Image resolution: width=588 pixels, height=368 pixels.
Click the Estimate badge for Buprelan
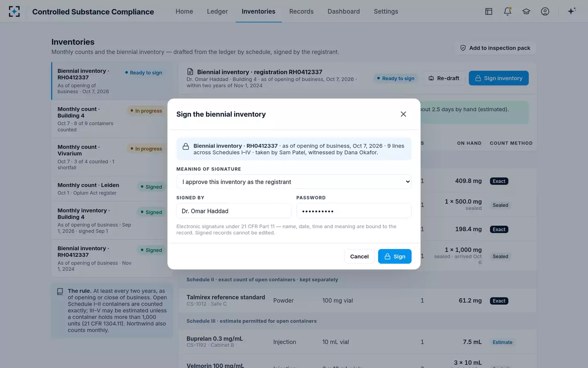(502, 342)
